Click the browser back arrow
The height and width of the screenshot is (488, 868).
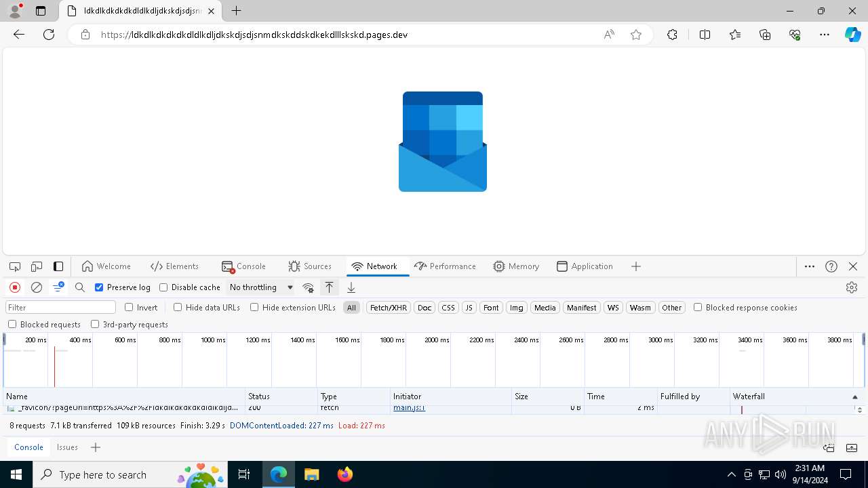[19, 35]
